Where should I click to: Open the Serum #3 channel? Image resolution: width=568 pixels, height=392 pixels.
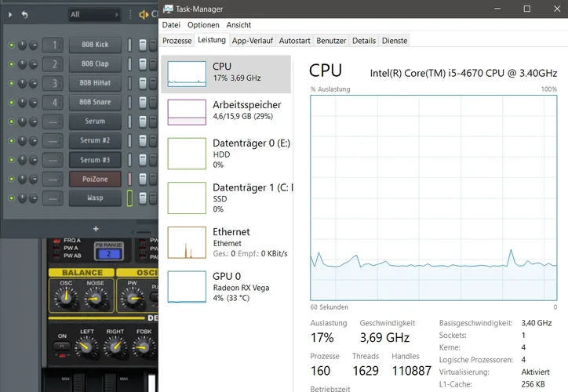point(95,160)
